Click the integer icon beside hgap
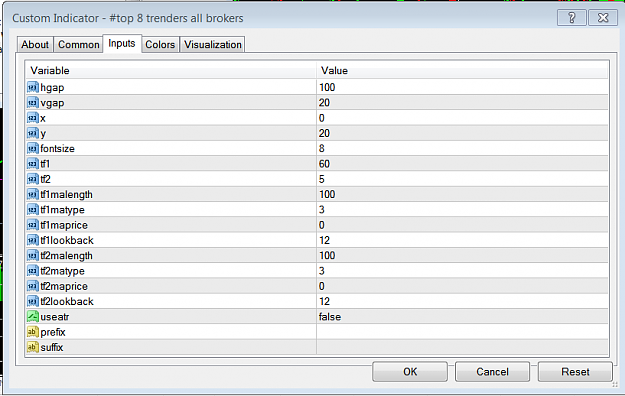The image size is (625, 396). (x=33, y=87)
